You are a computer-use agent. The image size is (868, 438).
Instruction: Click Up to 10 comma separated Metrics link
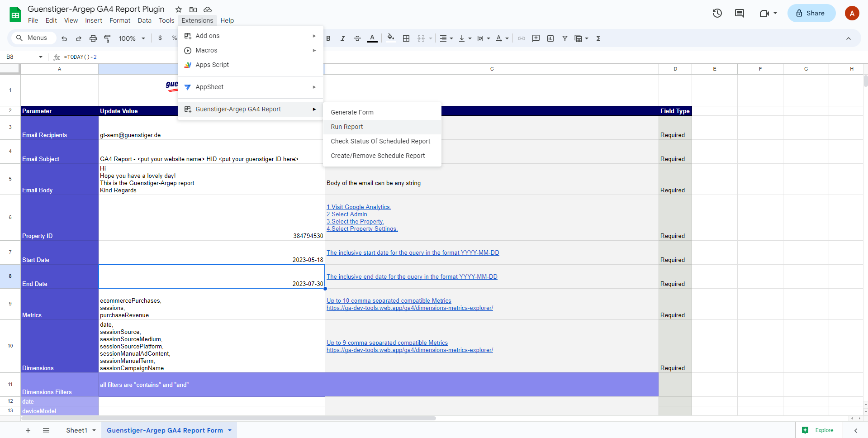click(389, 301)
